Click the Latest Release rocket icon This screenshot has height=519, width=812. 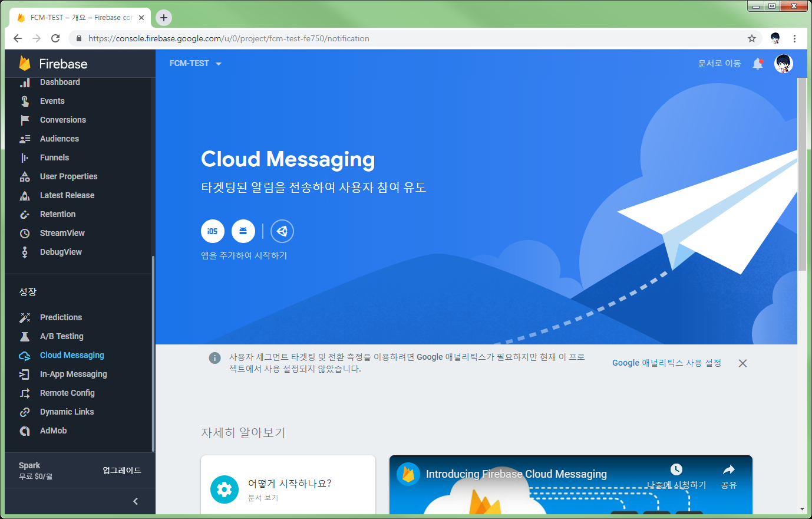click(x=25, y=195)
